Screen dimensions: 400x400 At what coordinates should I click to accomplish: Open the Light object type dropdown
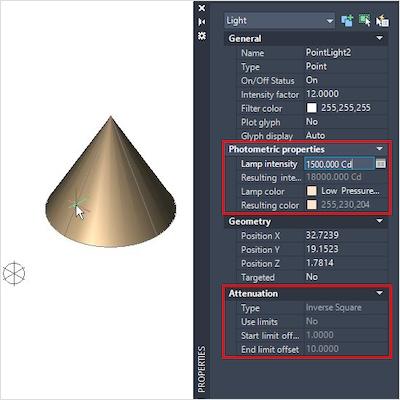pyautogui.click(x=279, y=21)
